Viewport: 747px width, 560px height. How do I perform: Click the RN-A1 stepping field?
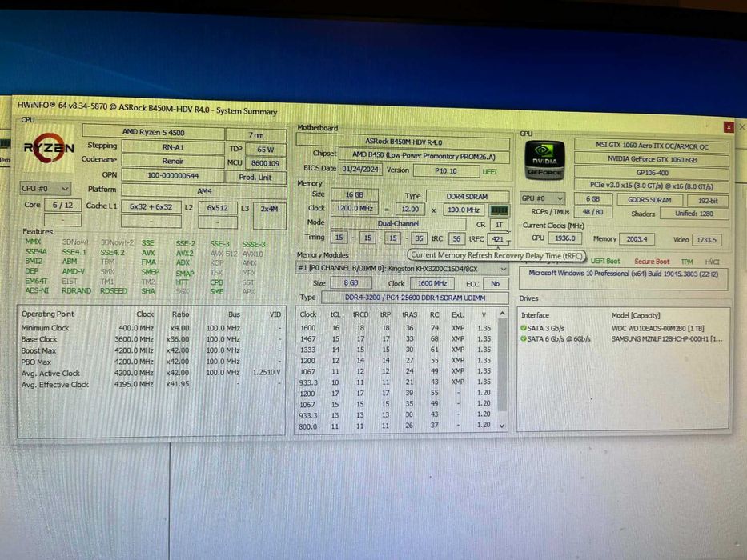click(173, 147)
